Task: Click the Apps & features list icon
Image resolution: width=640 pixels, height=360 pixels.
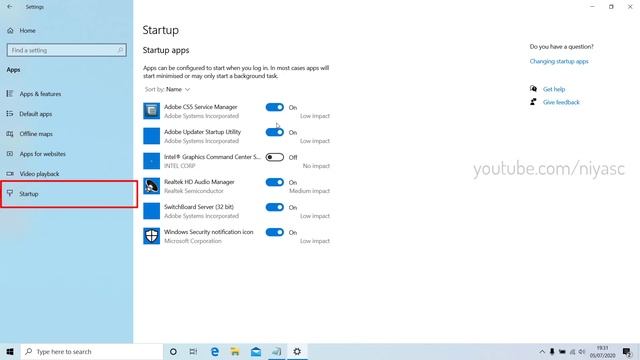Action: click(x=10, y=93)
